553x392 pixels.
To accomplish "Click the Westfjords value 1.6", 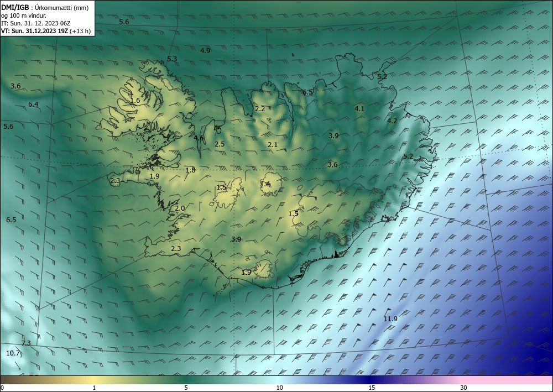I will 135,101.
